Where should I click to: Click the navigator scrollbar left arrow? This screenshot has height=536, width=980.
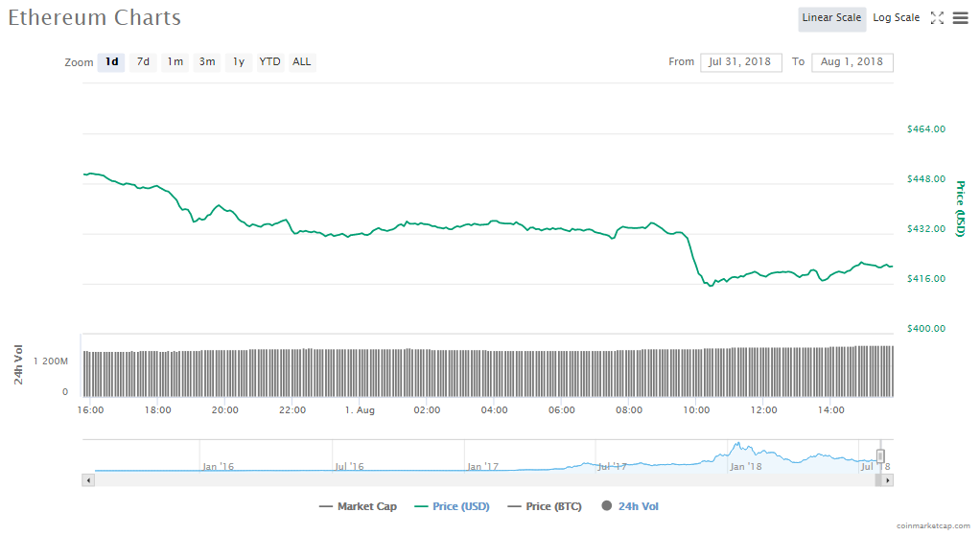click(x=89, y=479)
